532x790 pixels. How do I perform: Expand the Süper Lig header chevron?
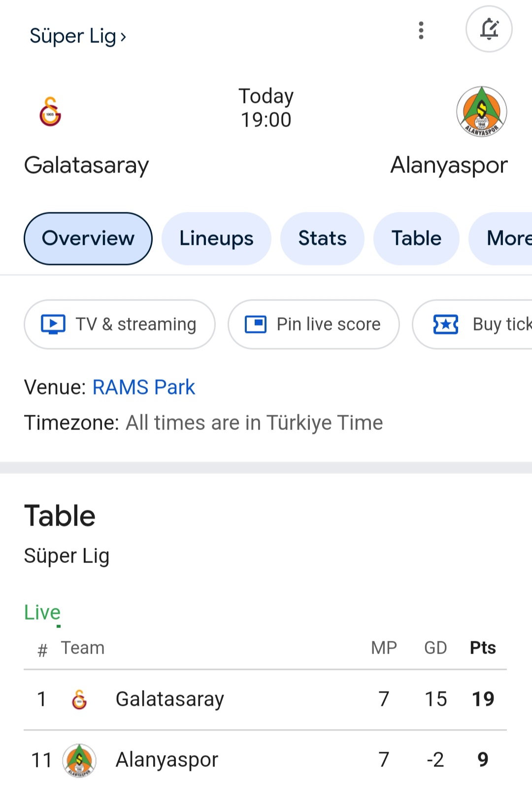(123, 37)
